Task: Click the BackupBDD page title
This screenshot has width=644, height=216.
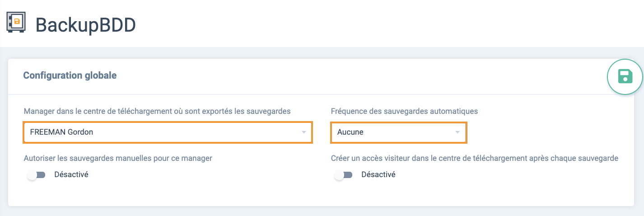Action: pyautogui.click(x=86, y=25)
